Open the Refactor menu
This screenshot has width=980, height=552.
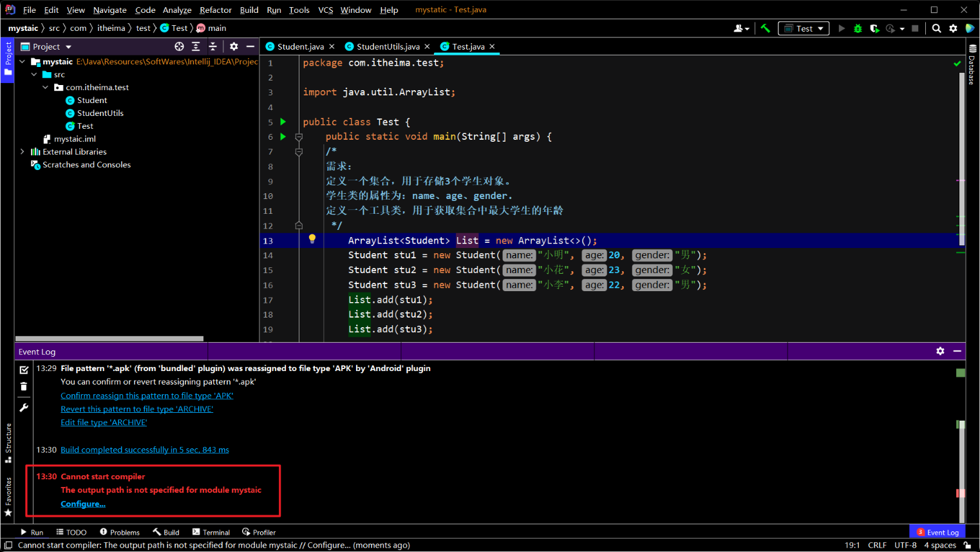pos(215,10)
